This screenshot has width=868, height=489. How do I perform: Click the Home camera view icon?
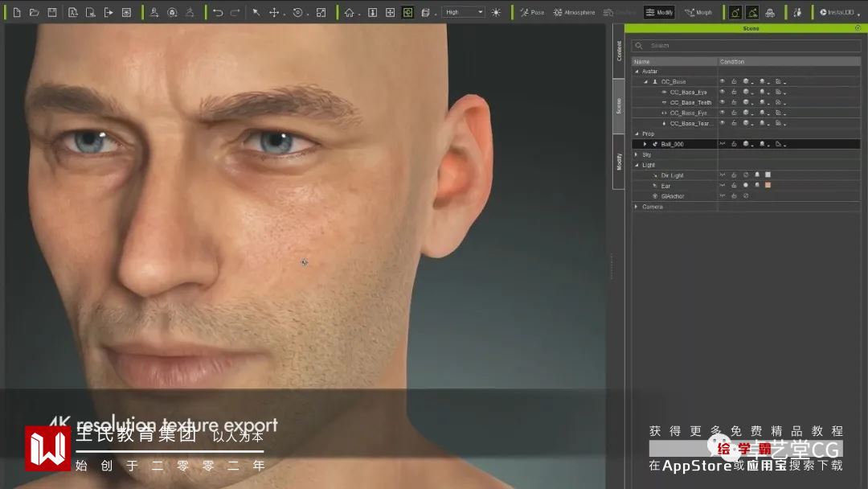(350, 12)
